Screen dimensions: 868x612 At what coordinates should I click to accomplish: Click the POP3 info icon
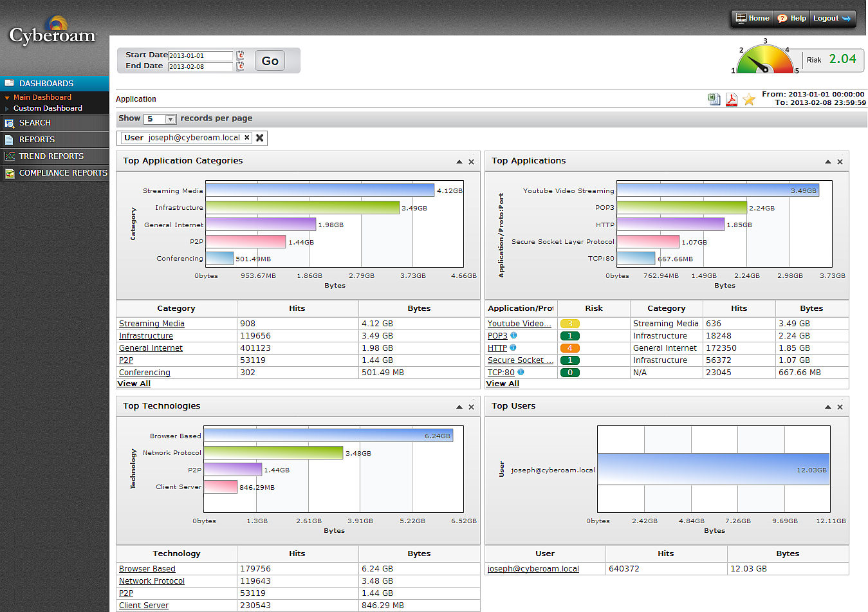point(513,335)
